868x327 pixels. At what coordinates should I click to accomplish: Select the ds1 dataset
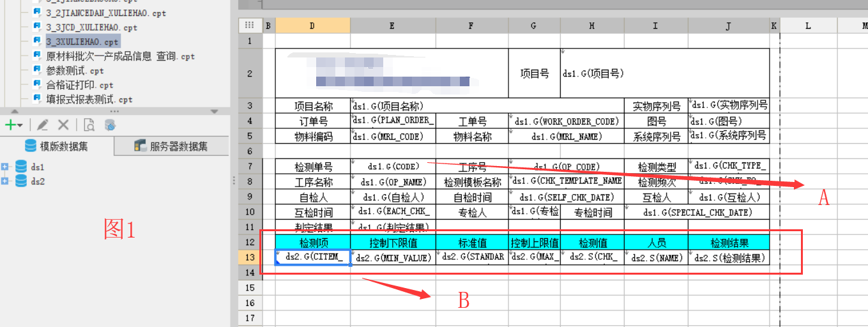coord(38,167)
